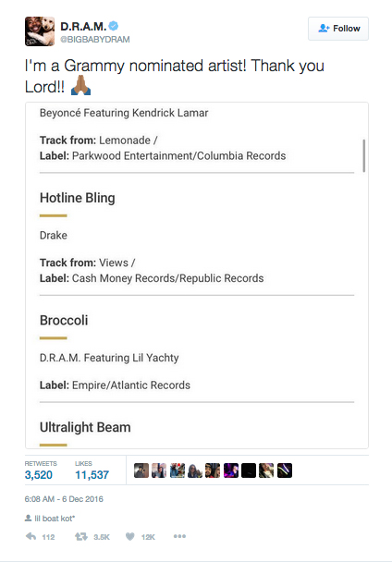Click the Hotline Bling heading in image
The image size is (392, 562).
78,198
